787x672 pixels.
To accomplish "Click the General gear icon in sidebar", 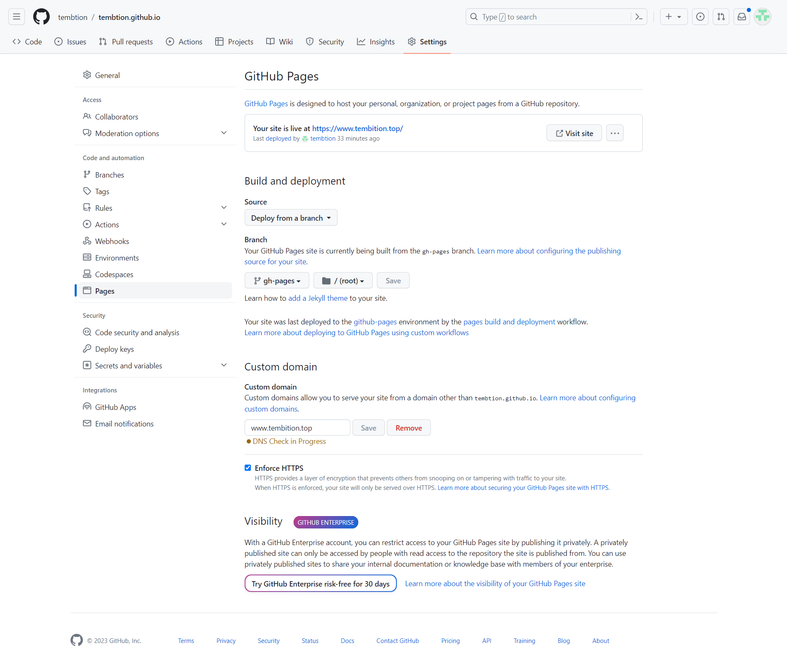I will [87, 75].
